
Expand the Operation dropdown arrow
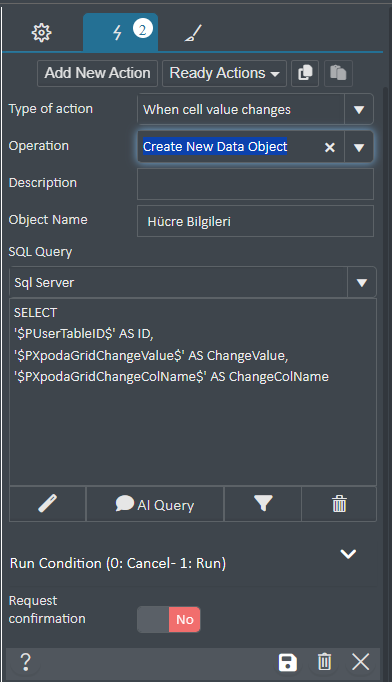(359, 147)
